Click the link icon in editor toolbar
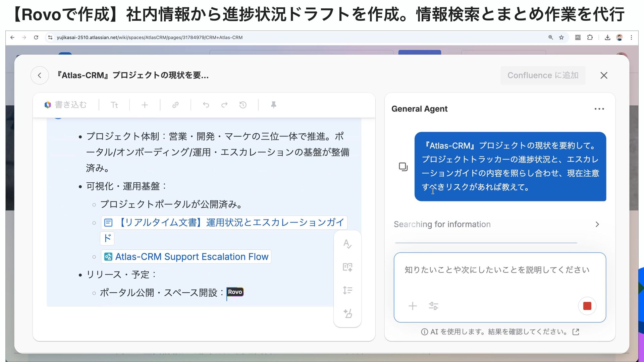644x362 pixels. [x=175, y=105]
